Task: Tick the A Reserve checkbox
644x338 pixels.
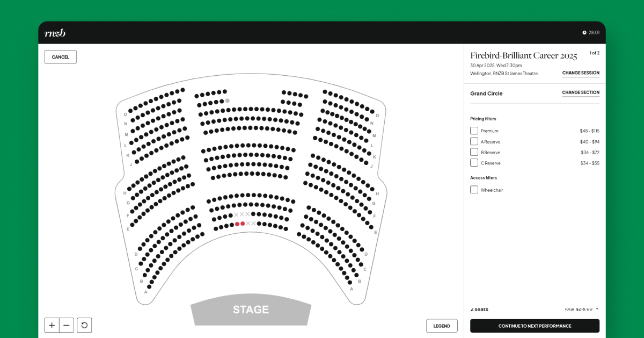Action: (474, 141)
